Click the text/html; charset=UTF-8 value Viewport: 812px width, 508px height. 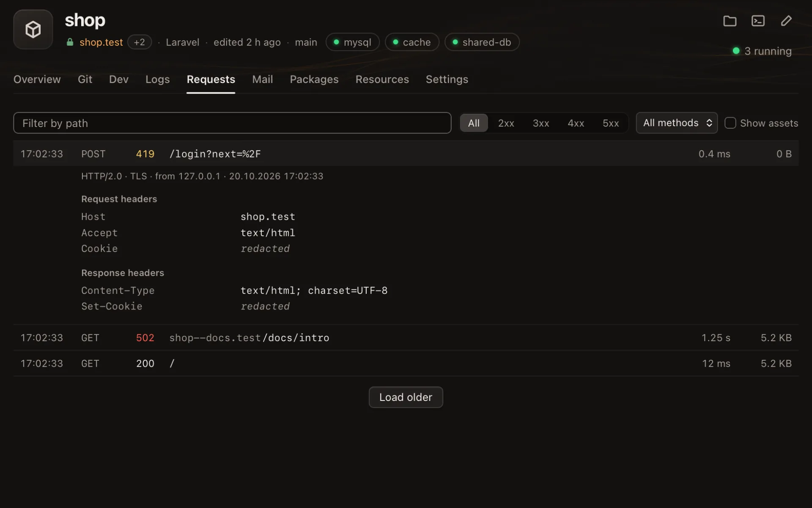(314, 290)
